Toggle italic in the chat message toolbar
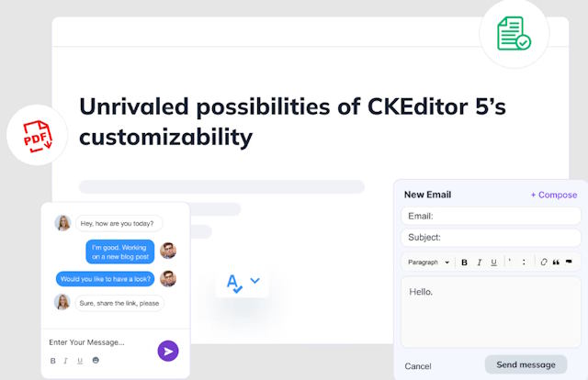The width and height of the screenshot is (588, 380). click(66, 361)
